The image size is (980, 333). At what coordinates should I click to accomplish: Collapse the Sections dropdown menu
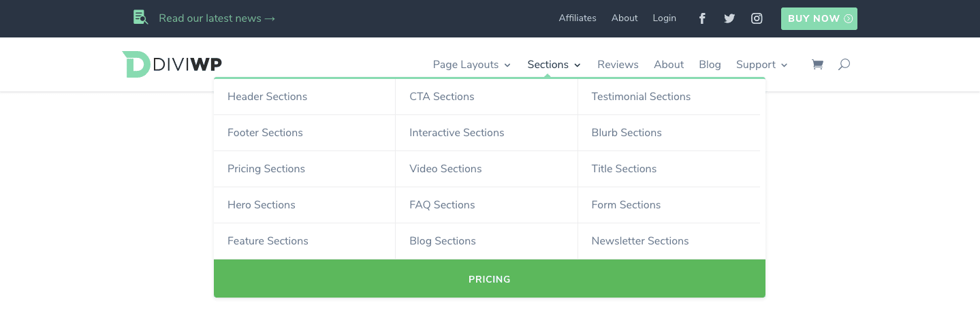coord(554,65)
